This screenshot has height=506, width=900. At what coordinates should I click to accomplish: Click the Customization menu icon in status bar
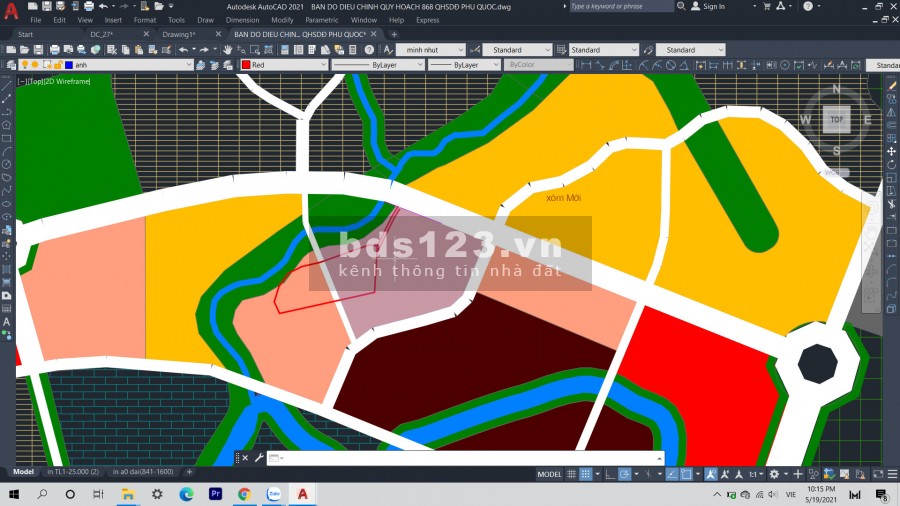tap(892, 474)
